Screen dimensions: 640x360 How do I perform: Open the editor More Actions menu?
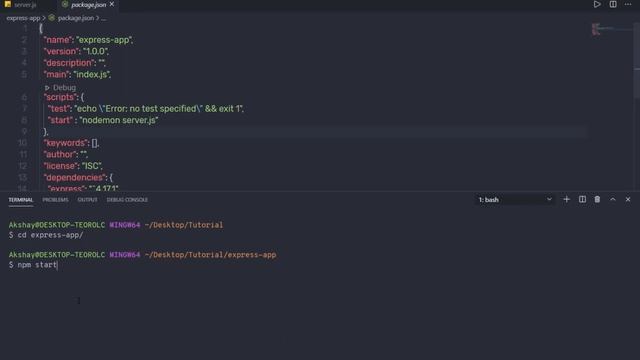click(628, 4)
